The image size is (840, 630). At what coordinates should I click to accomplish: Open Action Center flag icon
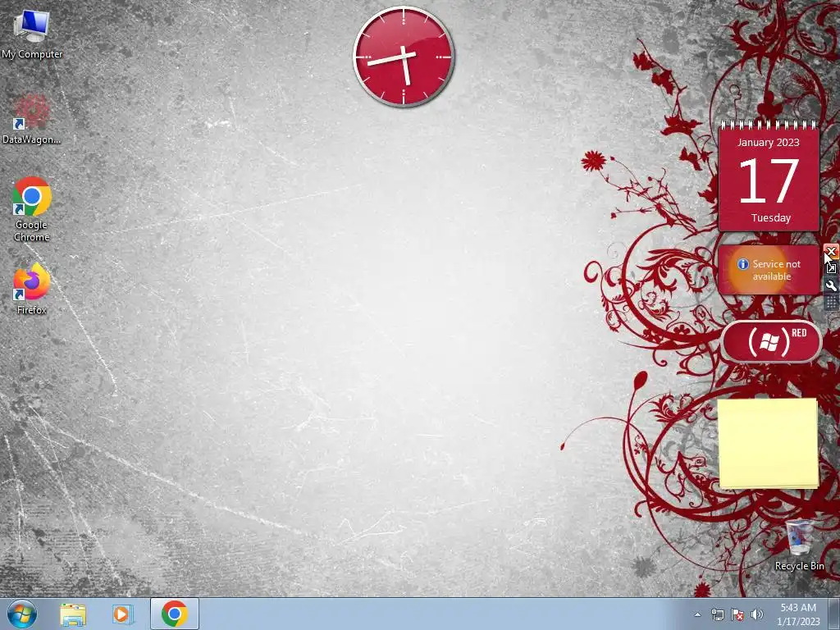click(737, 614)
